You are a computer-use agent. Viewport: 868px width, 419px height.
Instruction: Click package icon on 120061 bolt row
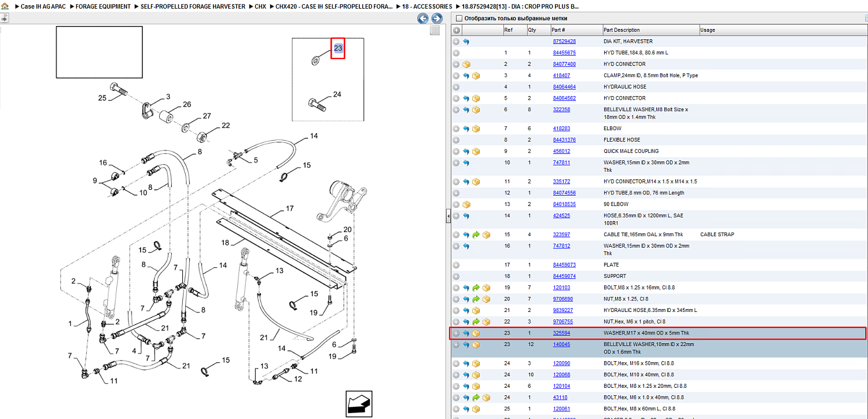(476, 409)
